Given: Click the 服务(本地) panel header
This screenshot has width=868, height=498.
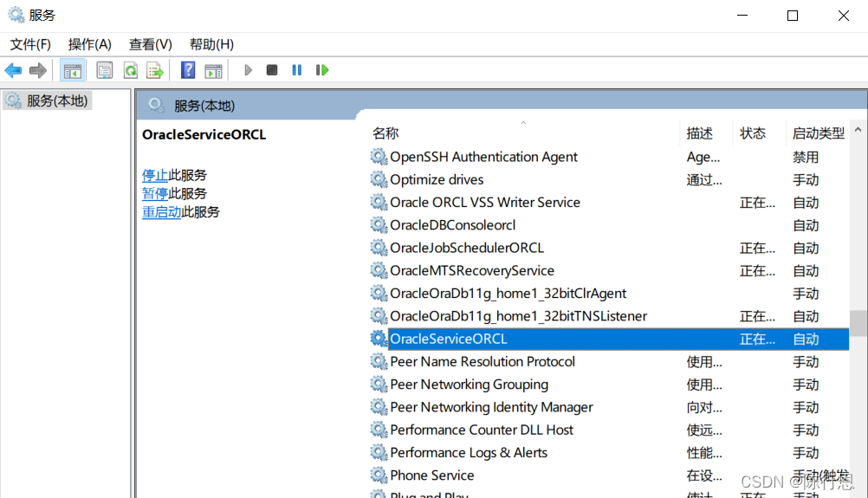Looking at the screenshot, I should (x=204, y=106).
